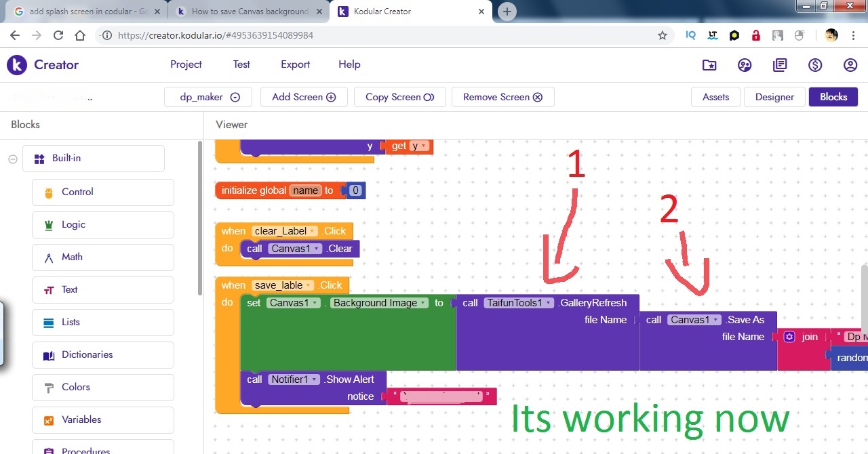
Task: Click Add Screen button
Action: click(x=304, y=97)
